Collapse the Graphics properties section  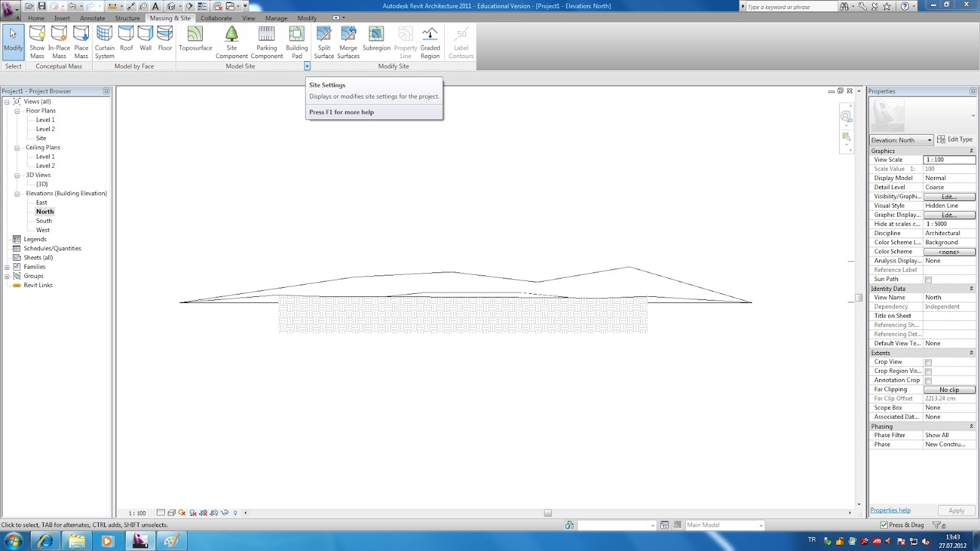[971, 151]
